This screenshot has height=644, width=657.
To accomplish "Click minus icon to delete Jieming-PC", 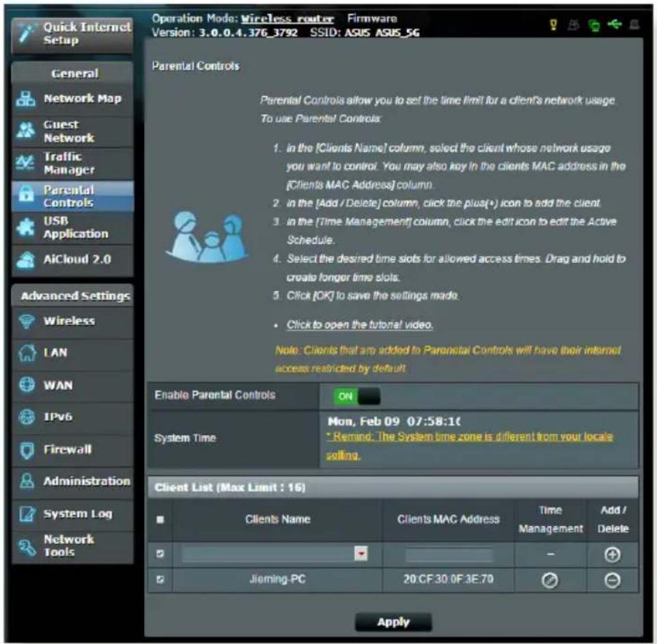I will [612, 580].
